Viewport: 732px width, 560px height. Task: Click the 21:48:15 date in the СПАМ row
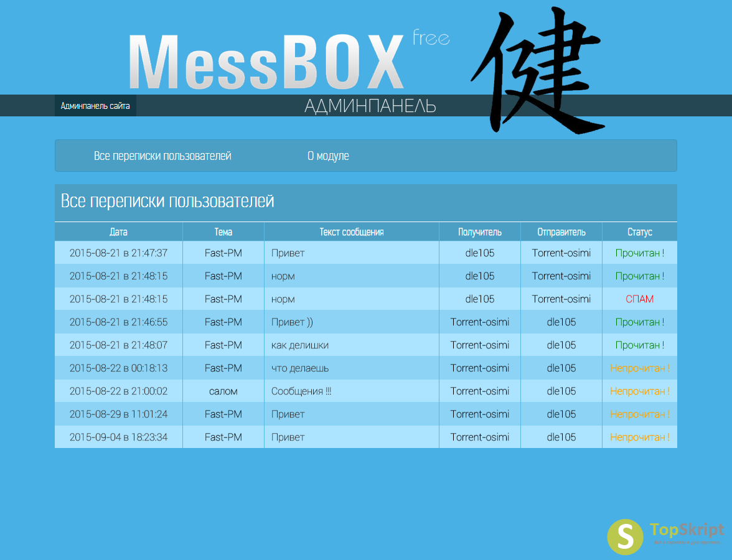[x=118, y=299]
